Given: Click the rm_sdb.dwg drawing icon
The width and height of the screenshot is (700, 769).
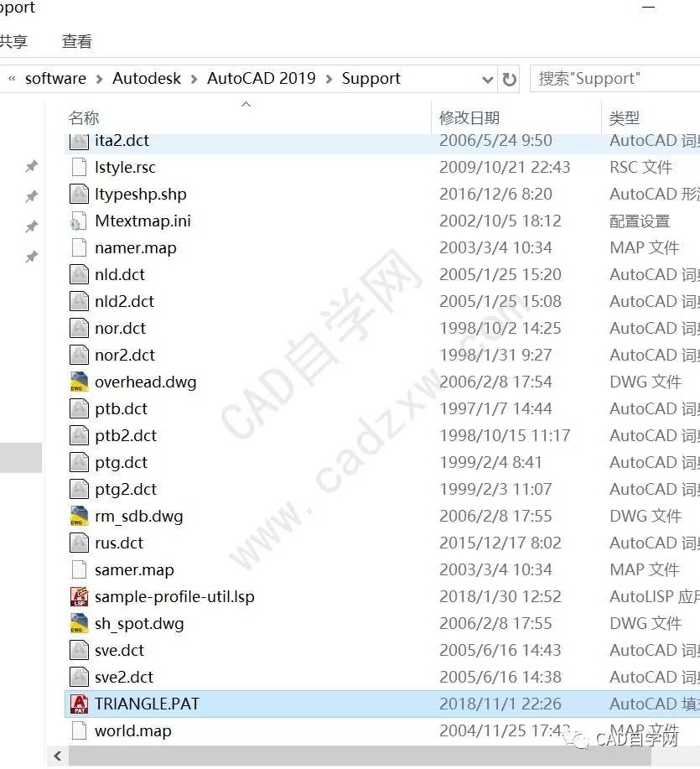Looking at the screenshot, I should tap(79, 516).
